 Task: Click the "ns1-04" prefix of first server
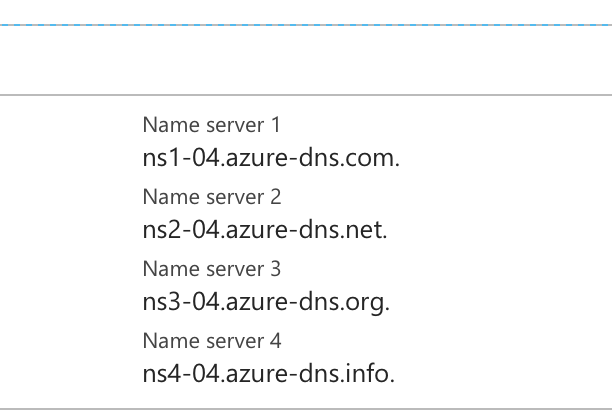pyautogui.click(x=181, y=158)
